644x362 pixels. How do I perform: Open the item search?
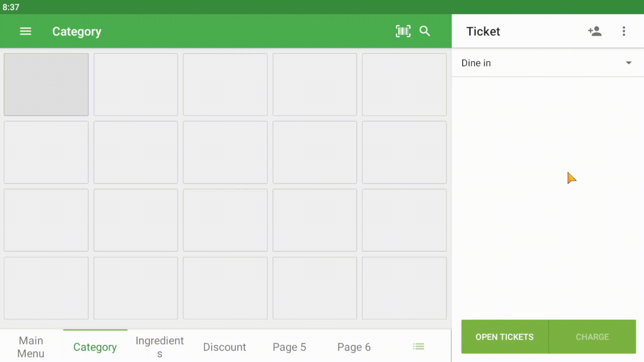(x=425, y=31)
